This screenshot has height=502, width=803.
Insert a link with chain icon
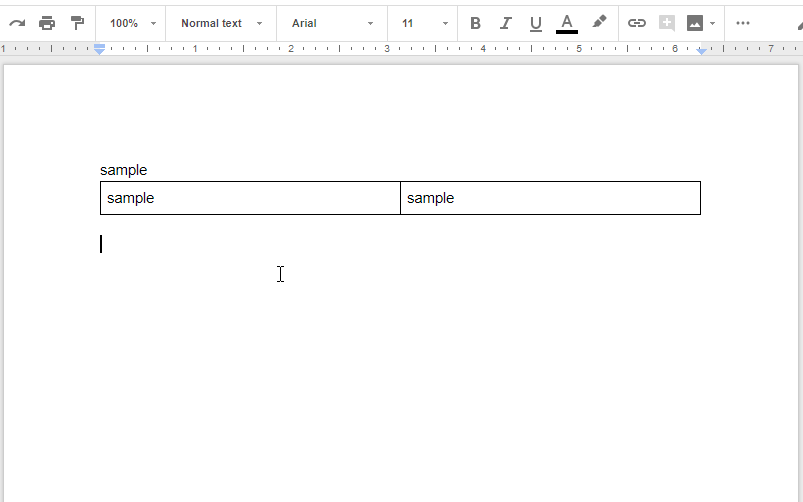coord(637,23)
